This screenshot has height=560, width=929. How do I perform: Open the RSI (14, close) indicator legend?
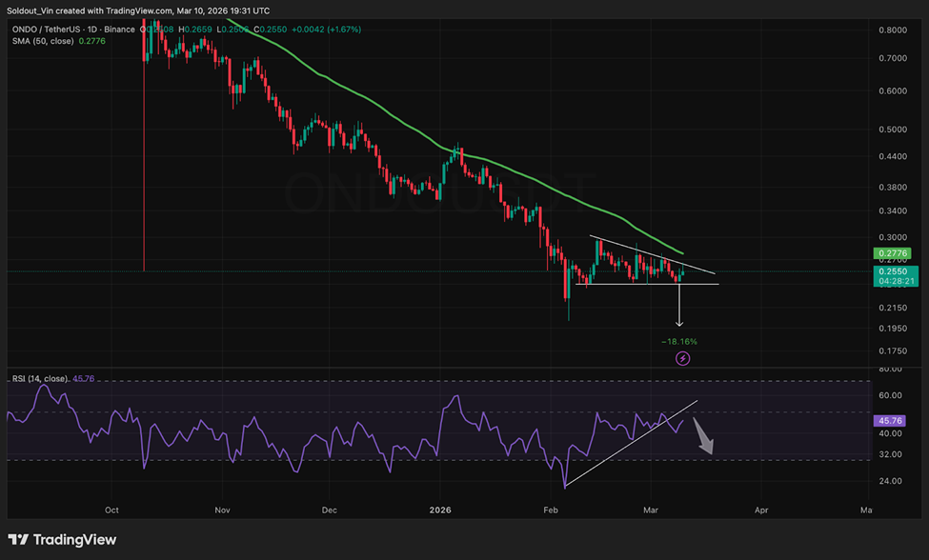click(38, 379)
